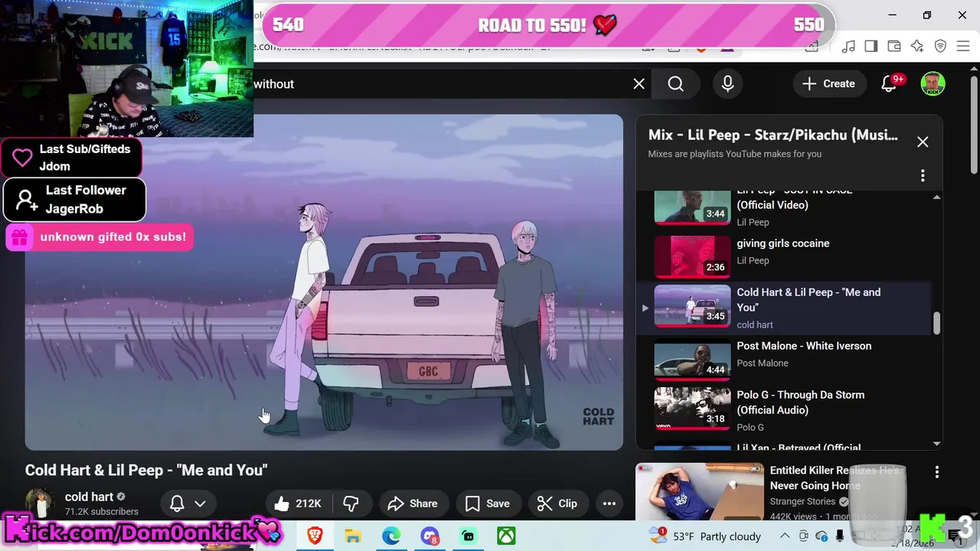Show hidden tray icons chevron
This screenshot has width=980, height=551.
pos(785,536)
